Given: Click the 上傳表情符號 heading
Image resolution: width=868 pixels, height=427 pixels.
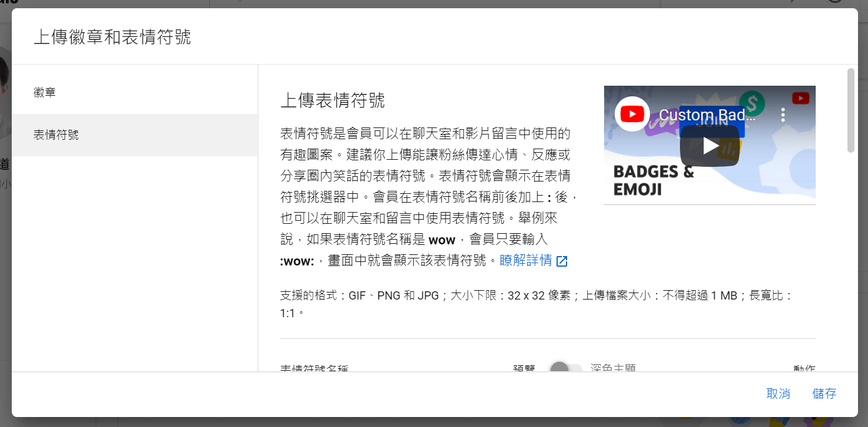Looking at the screenshot, I should click(x=333, y=100).
